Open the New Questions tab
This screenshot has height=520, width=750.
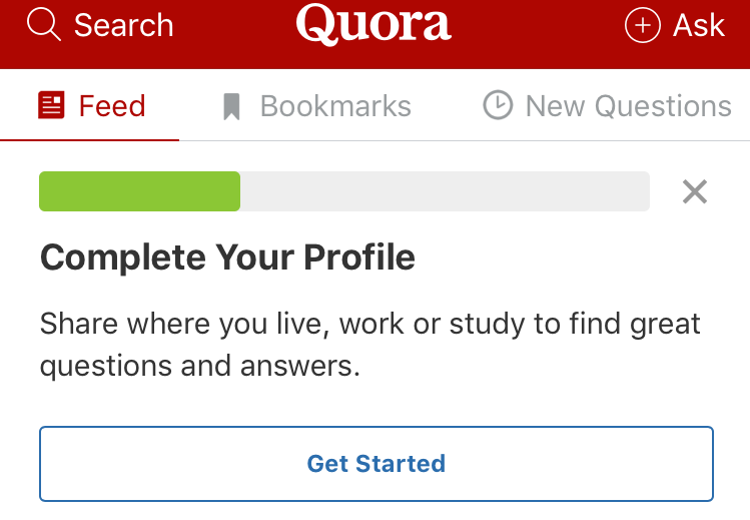[x=628, y=106]
